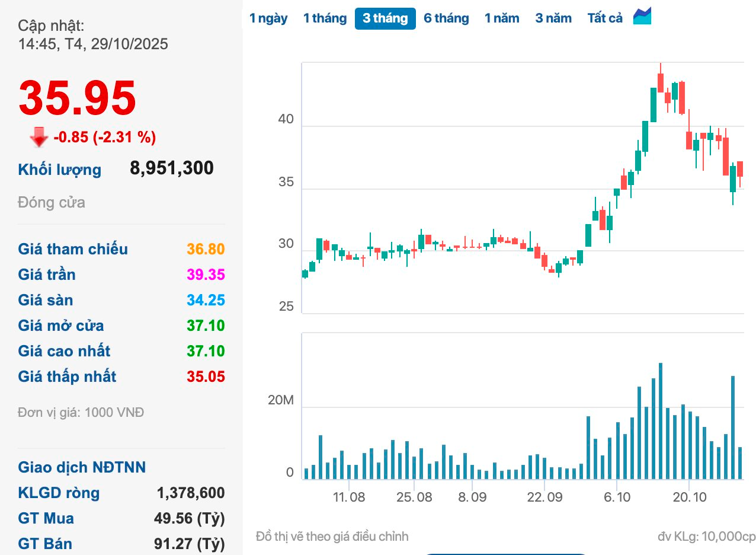Click the tallest bar in the volume chart

click(660, 421)
